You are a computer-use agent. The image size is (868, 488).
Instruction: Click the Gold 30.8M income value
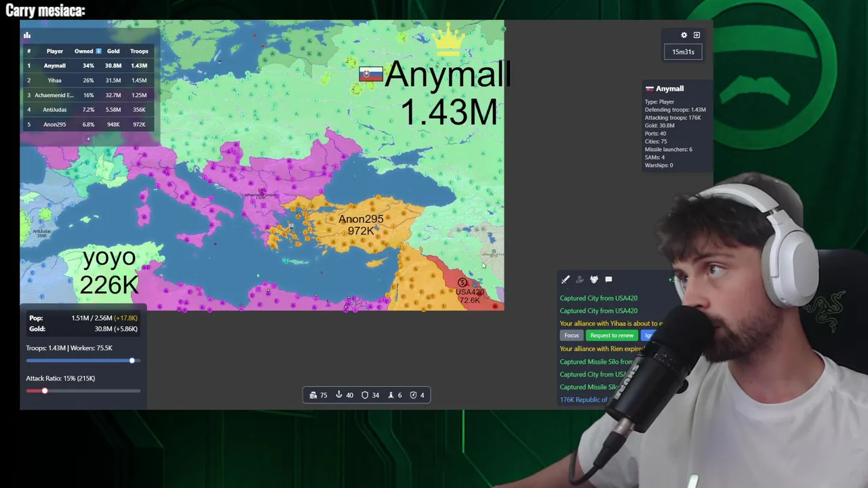click(116, 329)
